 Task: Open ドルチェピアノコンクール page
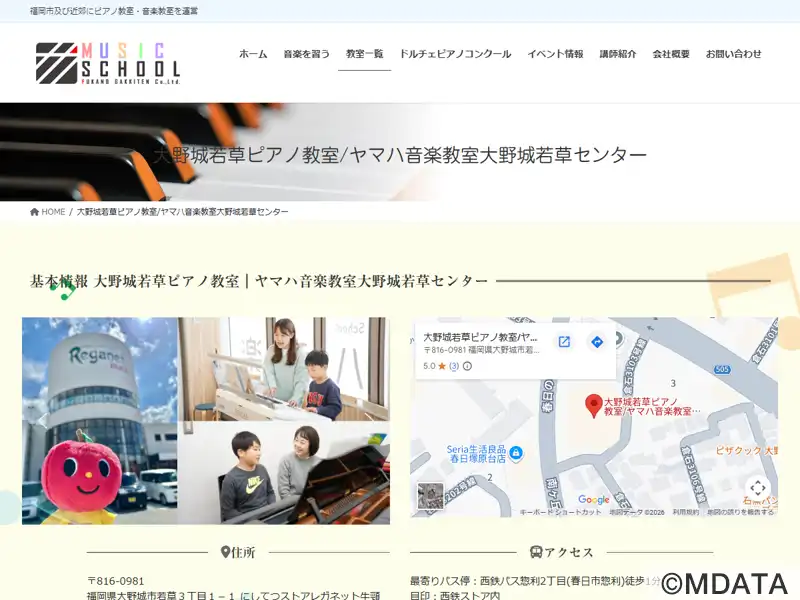point(455,54)
